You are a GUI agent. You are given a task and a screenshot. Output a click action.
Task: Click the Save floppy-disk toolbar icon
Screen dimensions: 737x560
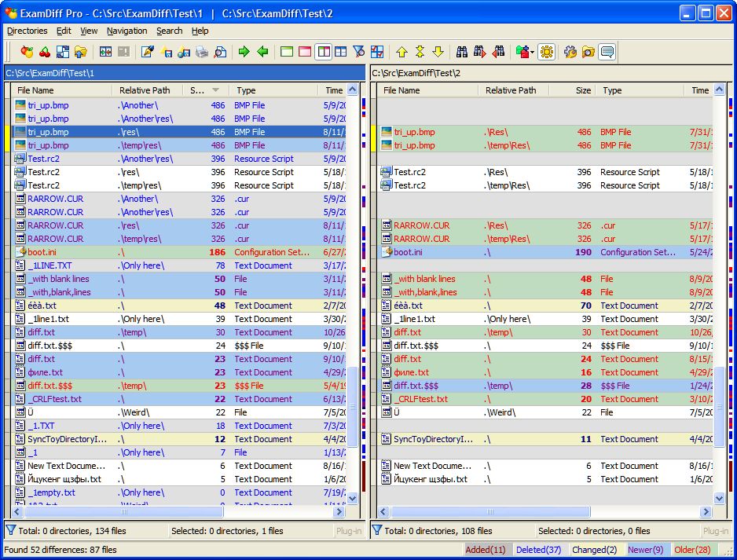pos(167,52)
